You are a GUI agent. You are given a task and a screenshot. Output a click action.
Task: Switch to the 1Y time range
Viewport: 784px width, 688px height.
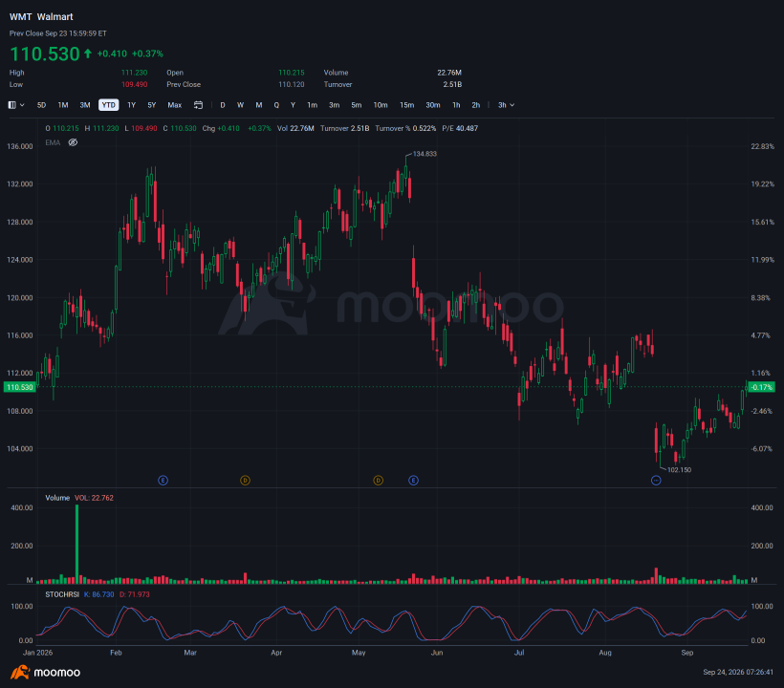132,105
